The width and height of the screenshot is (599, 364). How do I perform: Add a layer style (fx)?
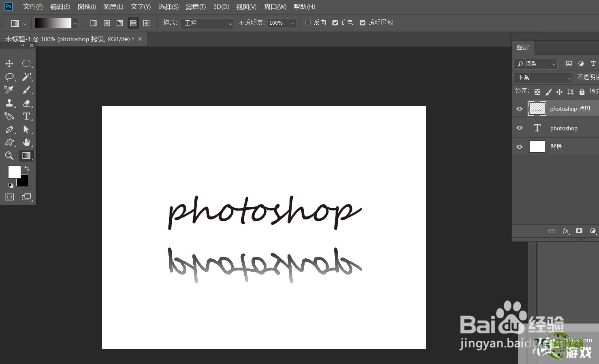pyautogui.click(x=566, y=231)
